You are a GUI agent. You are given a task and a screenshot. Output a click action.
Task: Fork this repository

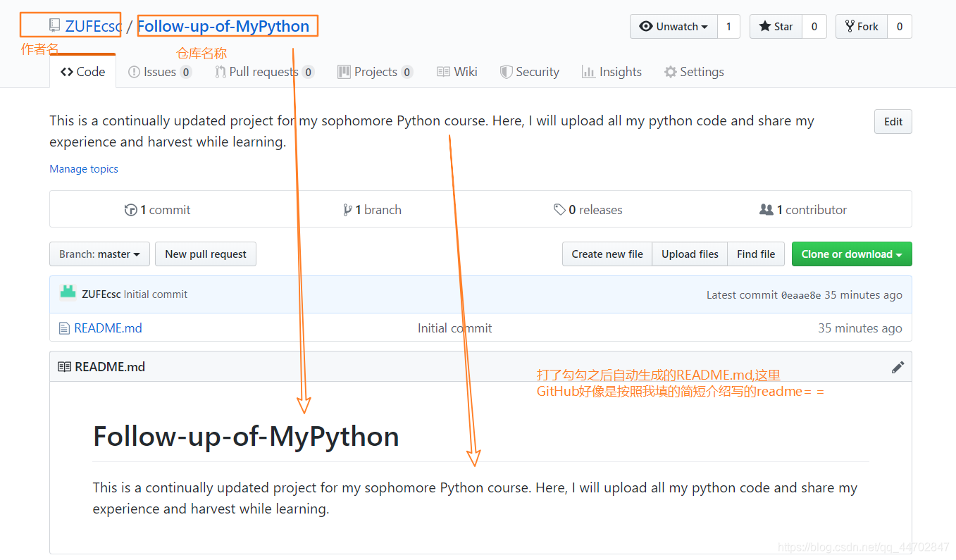pyautogui.click(x=861, y=27)
